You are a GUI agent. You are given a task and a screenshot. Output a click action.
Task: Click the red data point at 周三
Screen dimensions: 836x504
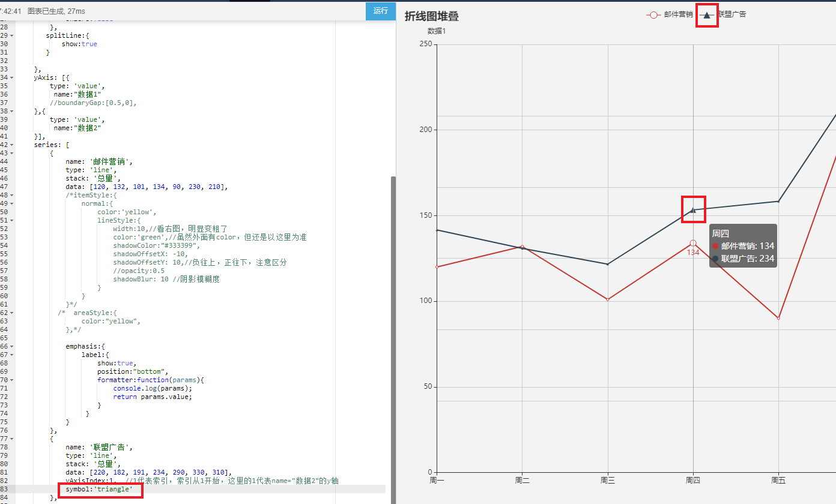click(608, 299)
